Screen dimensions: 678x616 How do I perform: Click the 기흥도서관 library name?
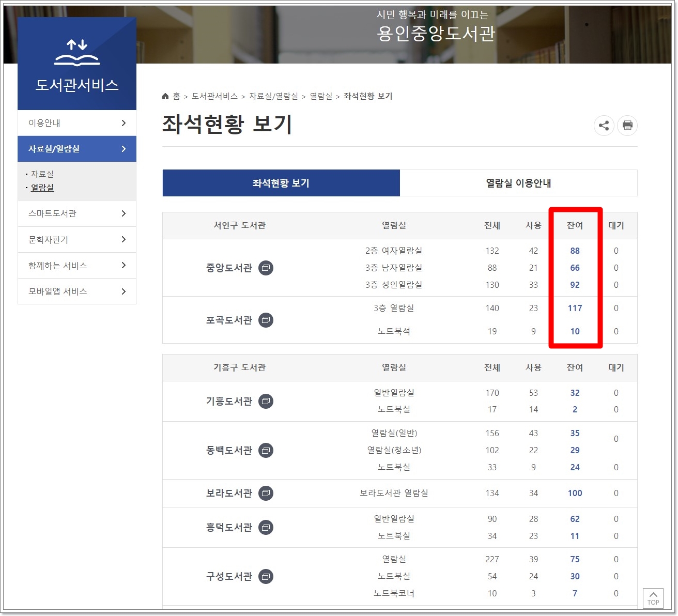229,401
